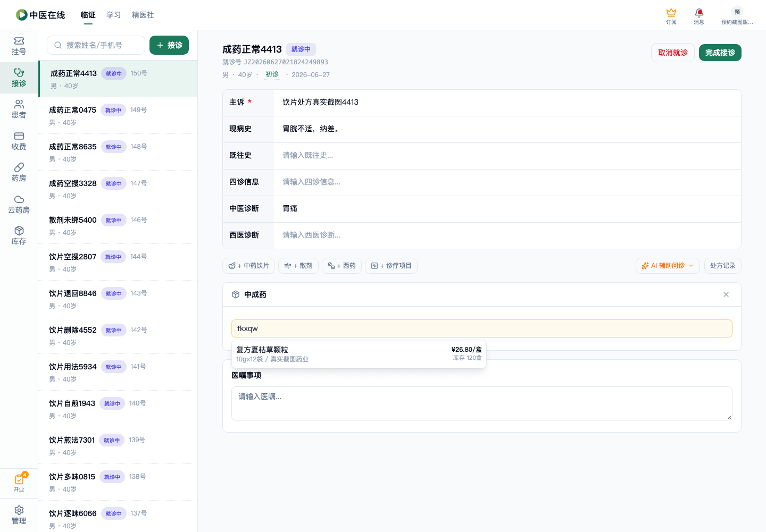
Task: Select patient 饮片煎法7301
Action: [118, 445]
